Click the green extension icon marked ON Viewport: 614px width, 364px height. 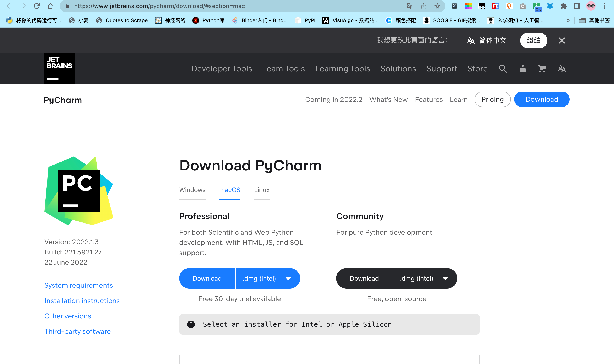pos(537,7)
